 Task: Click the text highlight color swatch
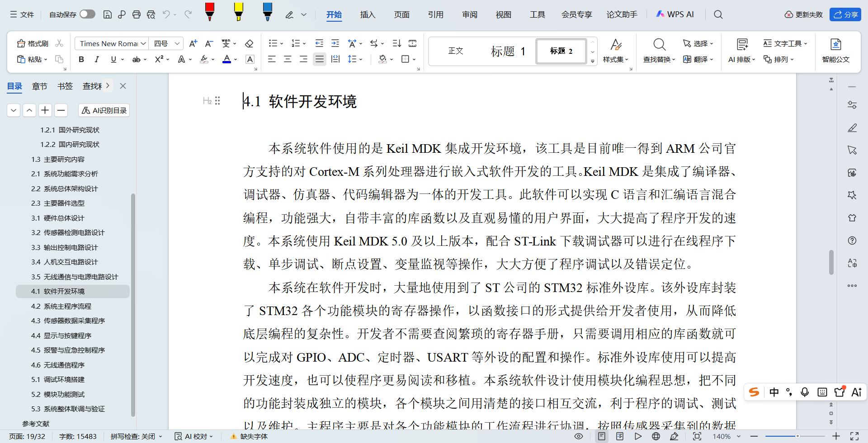204,59
